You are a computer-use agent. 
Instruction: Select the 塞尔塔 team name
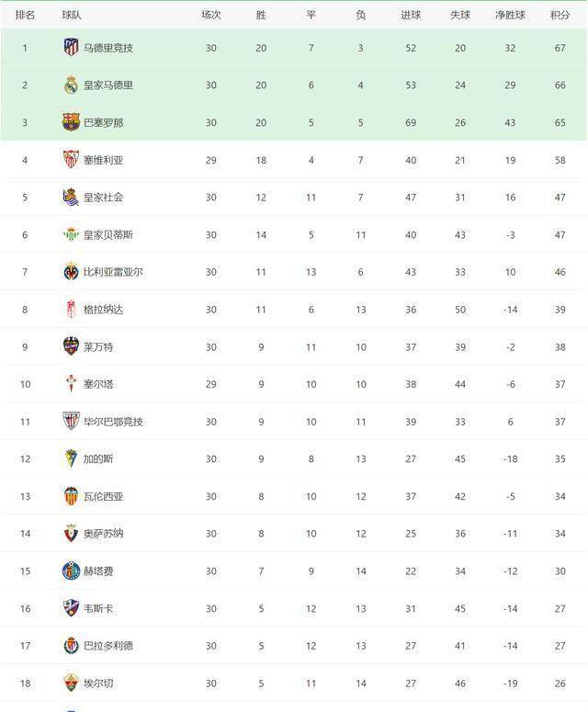(x=98, y=384)
